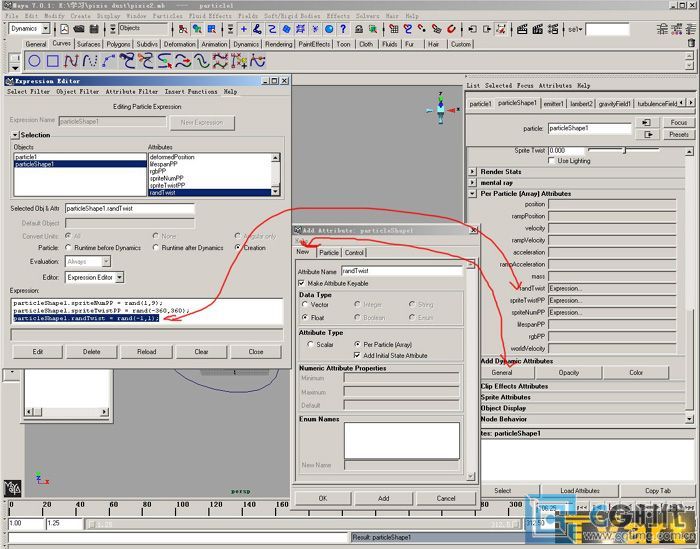
Task: Open the Editor dropdown in Expression Editor
Action: click(120, 277)
